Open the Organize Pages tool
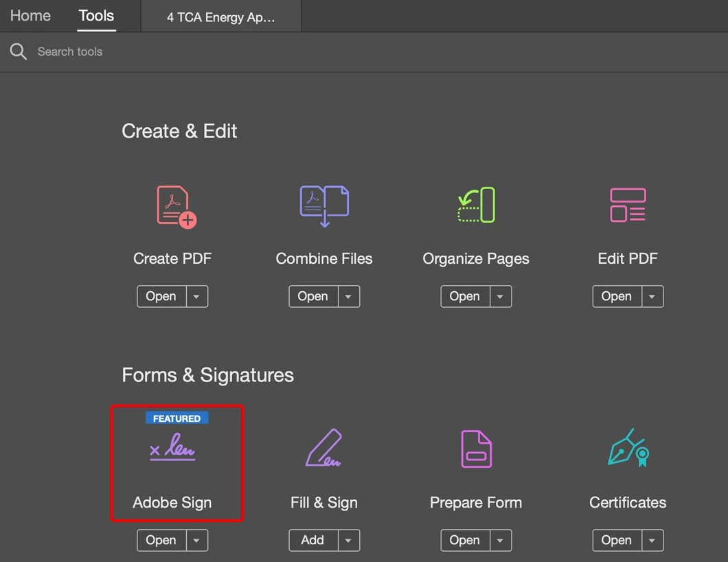The width and height of the screenshot is (728, 562). click(x=465, y=296)
